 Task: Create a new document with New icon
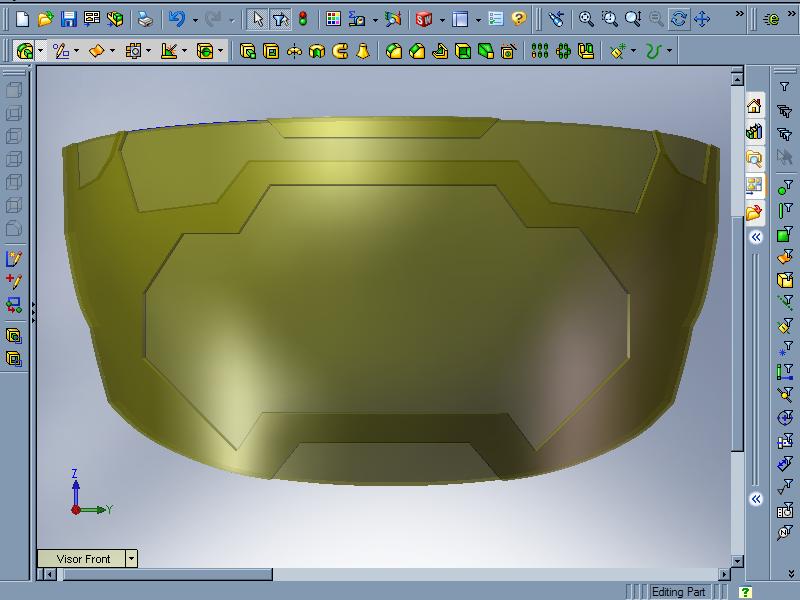click(22, 19)
